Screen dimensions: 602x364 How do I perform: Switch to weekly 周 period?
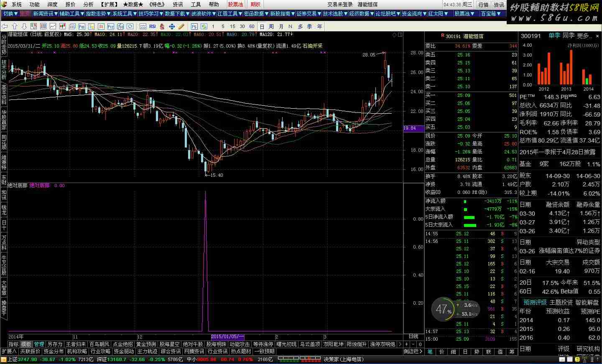pyautogui.click(x=271, y=26)
